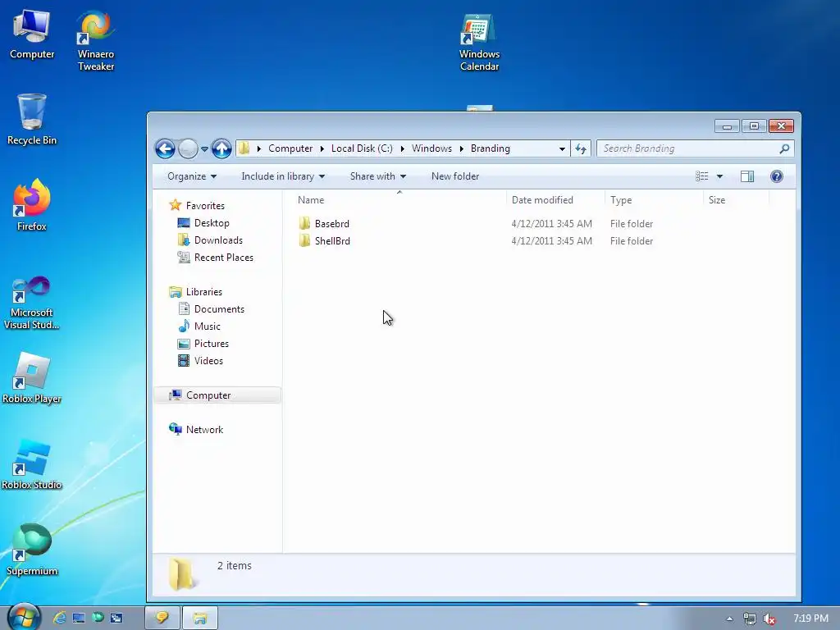Click New folder button
Image resolution: width=840 pixels, height=630 pixels.
[454, 176]
